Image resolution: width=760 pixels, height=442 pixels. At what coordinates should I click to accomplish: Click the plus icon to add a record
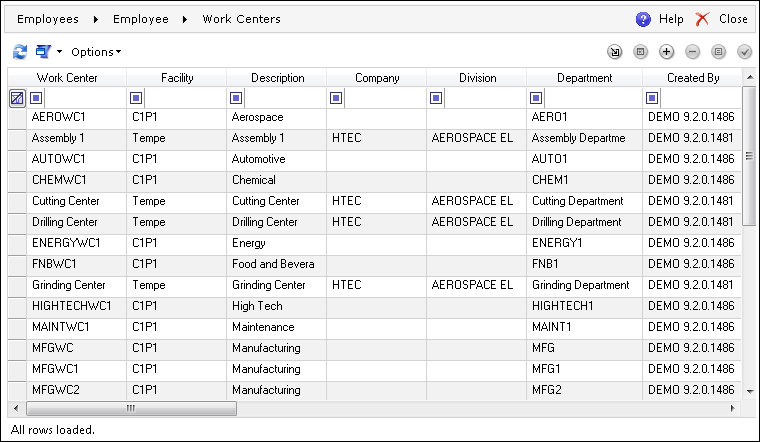[x=666, y=52]
